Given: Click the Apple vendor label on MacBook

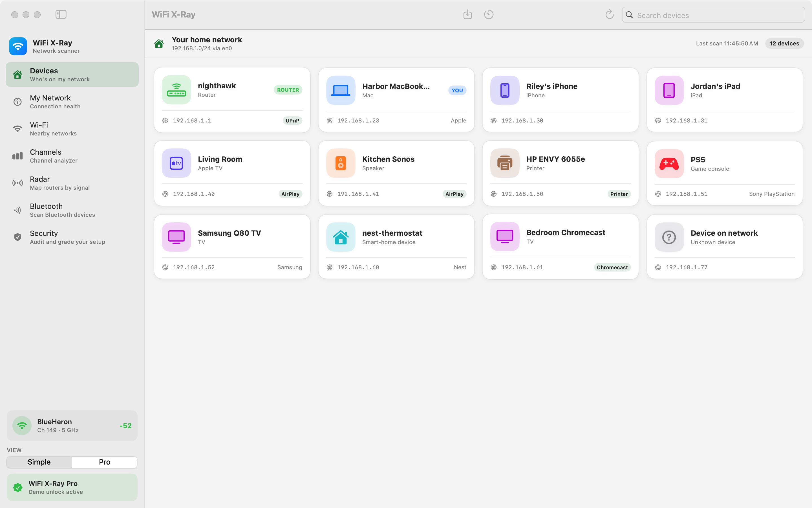Looking at the screenshot, I should click(458, 121).
